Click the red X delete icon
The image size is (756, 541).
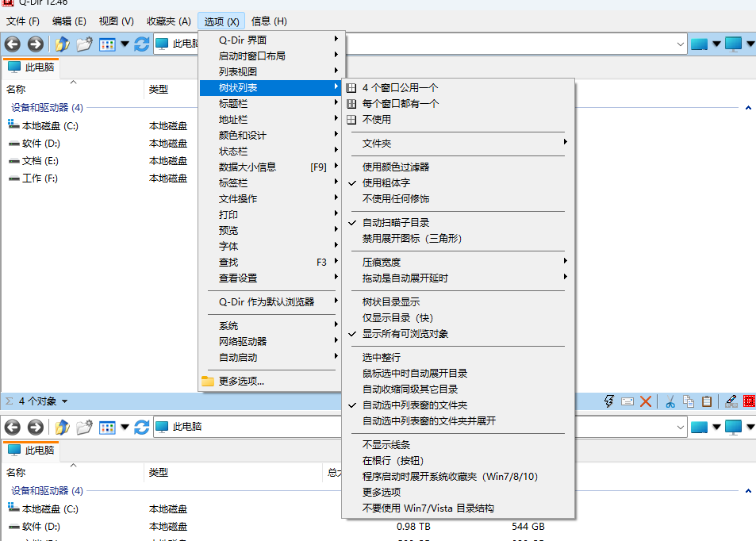tap(646, 401)
